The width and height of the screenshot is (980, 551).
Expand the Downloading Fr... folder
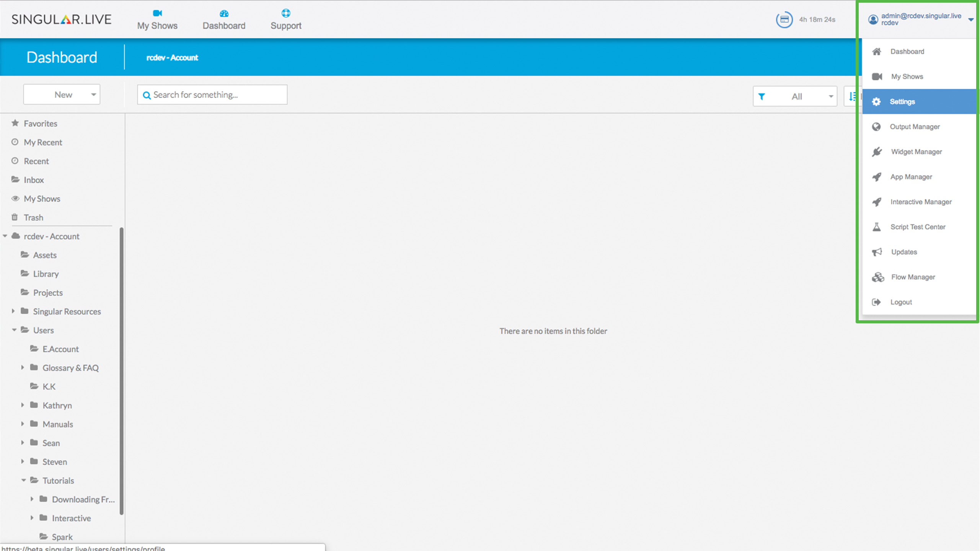[x=32, y=499]
